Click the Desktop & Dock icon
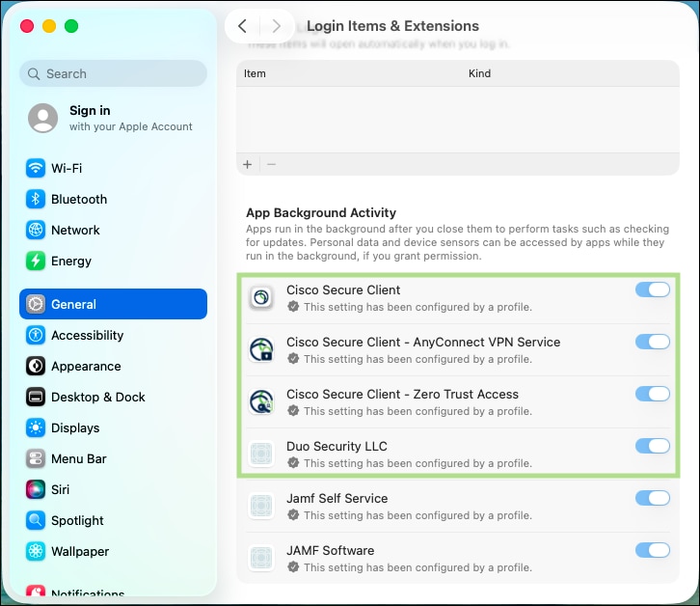This screenshot has height=606, width=700. (x=36, y=397)
